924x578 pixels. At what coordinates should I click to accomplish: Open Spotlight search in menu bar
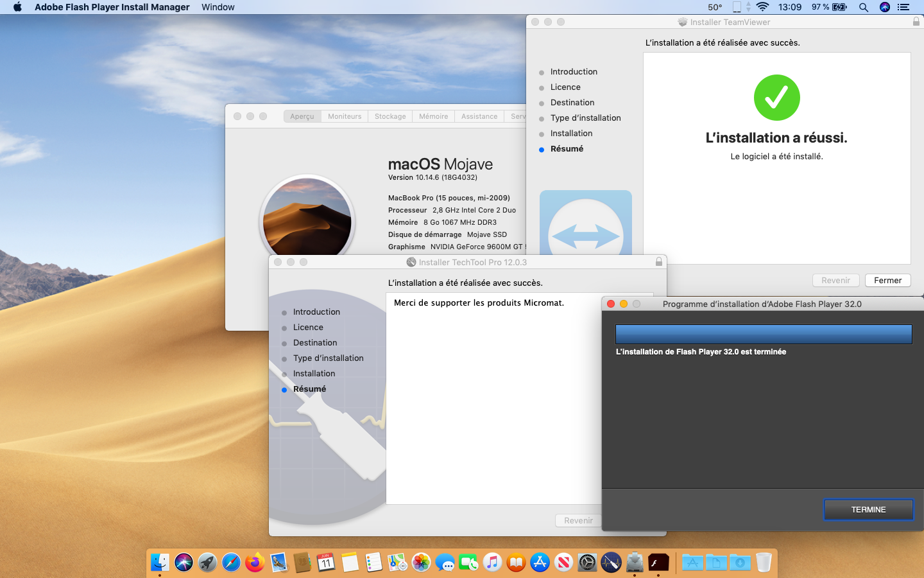(864, 7)
